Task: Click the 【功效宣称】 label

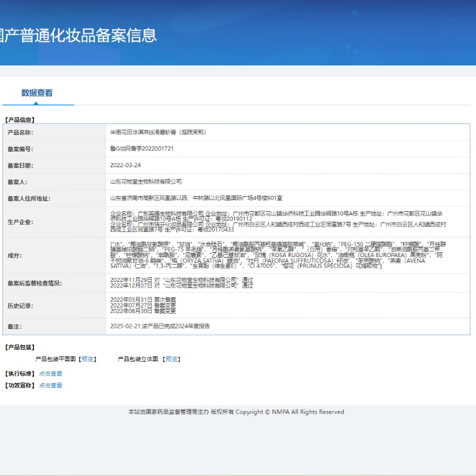Action: 20,386
